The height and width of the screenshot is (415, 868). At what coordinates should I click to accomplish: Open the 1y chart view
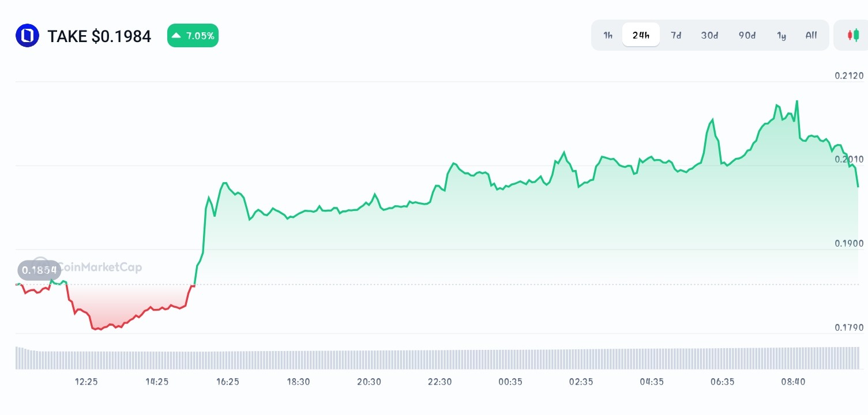[781, 35]
